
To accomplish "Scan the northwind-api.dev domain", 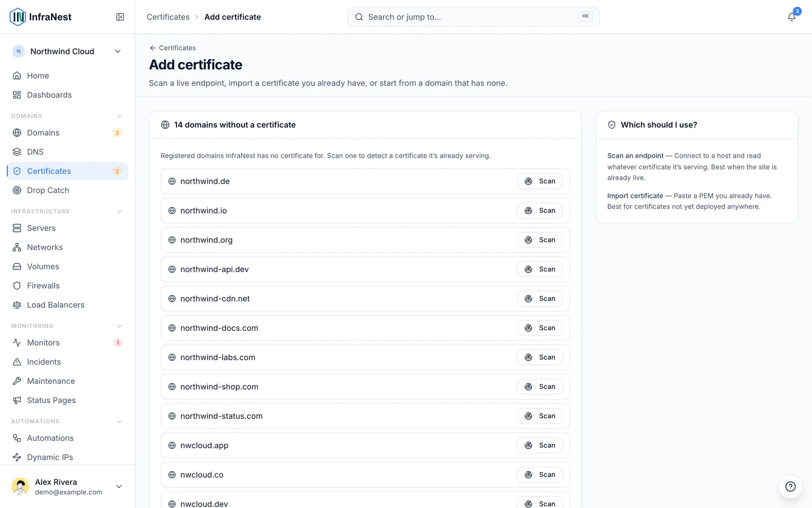I will (540, 269).
